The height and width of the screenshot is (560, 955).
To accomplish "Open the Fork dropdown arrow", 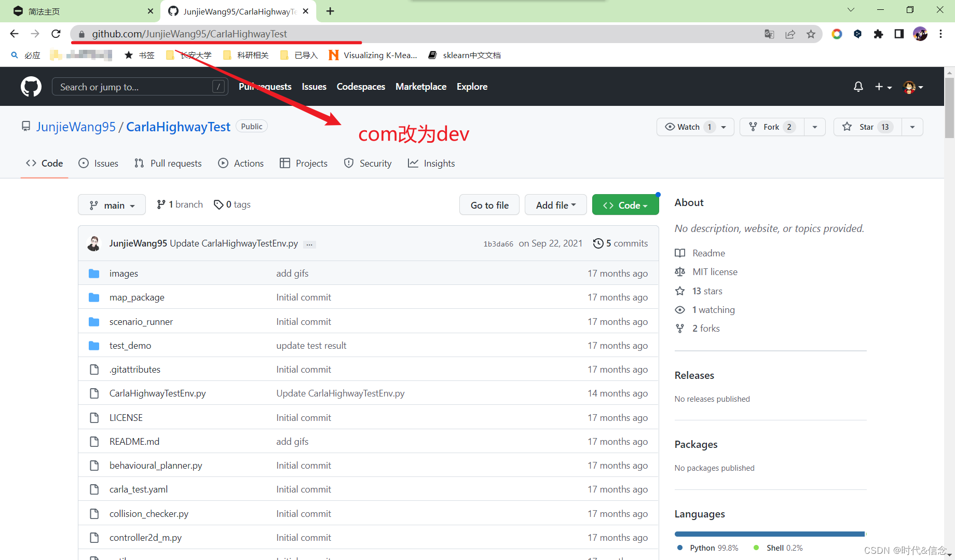I will 815,127.
